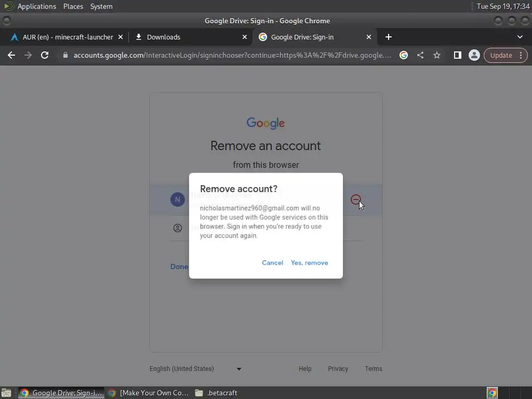
Task: Click the Done link
Action: tap(179, 267)
